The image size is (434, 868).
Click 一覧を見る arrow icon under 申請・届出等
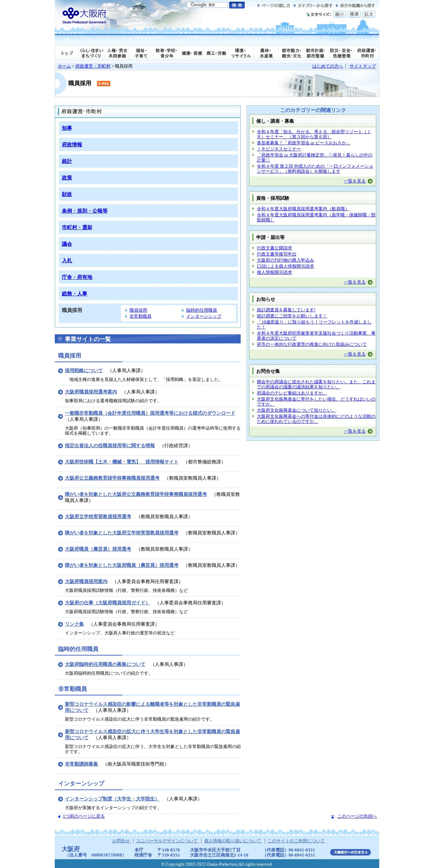click(x=370, y=282)
